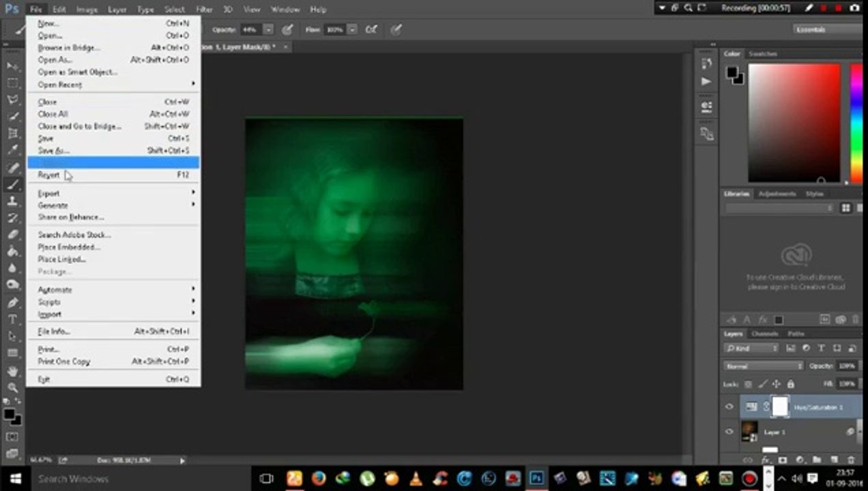The width and height of the screenshot is (868, 491).
Task: Click the Play actions panel icon
Action: 706,81
